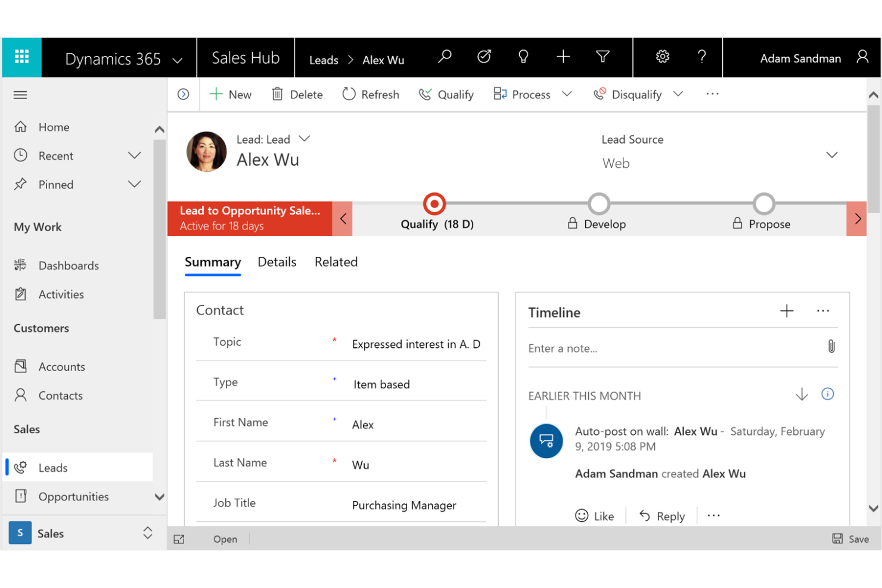
Task: Open the pop-out icon in status bar
Action: (179, 539)
